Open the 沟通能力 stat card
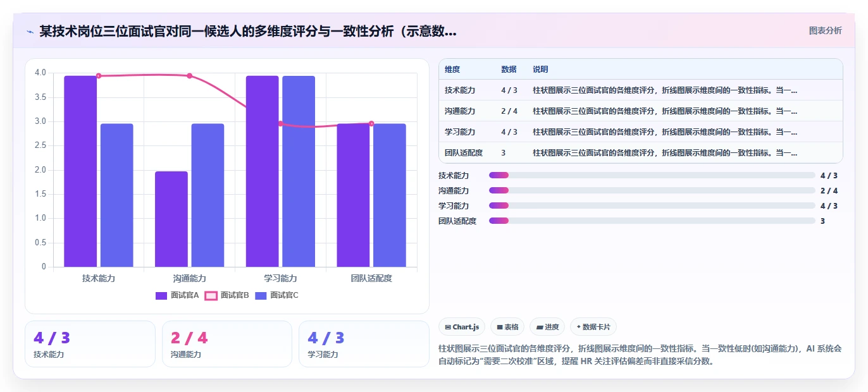Screen dimensions: 868x392 click(x=227, y=344)
